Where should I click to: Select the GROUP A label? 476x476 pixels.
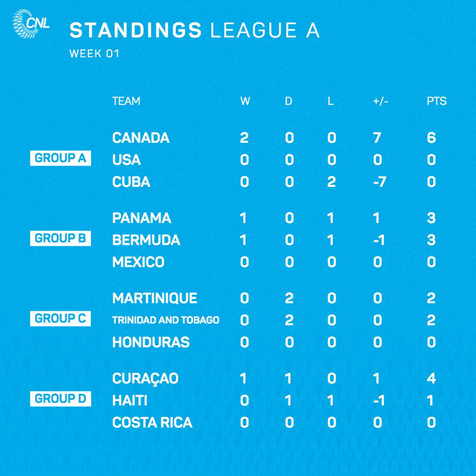pos(61,158)
